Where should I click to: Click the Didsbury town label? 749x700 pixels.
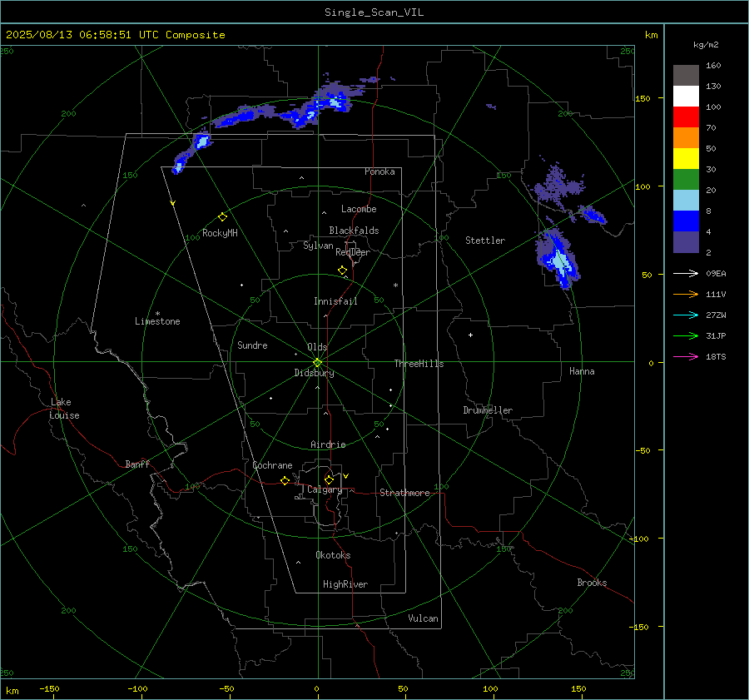click(314, 373)
